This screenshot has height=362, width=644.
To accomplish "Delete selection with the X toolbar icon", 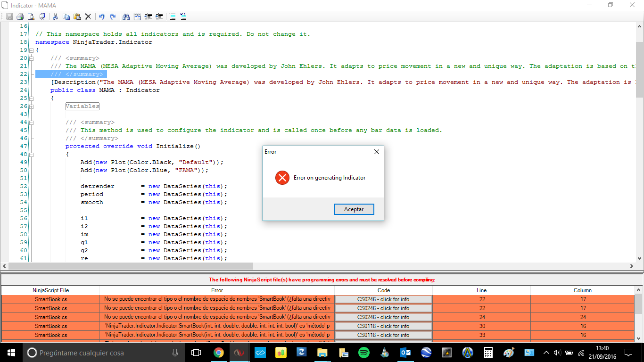I will 88,16.
